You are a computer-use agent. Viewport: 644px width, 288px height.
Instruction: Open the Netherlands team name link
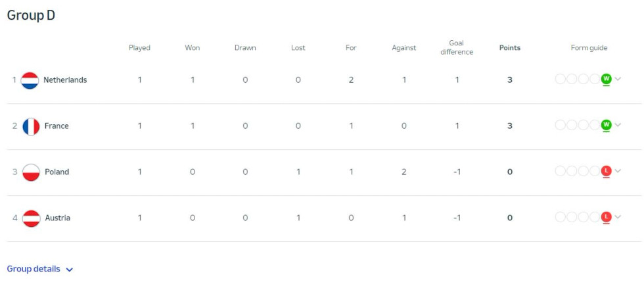[65, 80]
